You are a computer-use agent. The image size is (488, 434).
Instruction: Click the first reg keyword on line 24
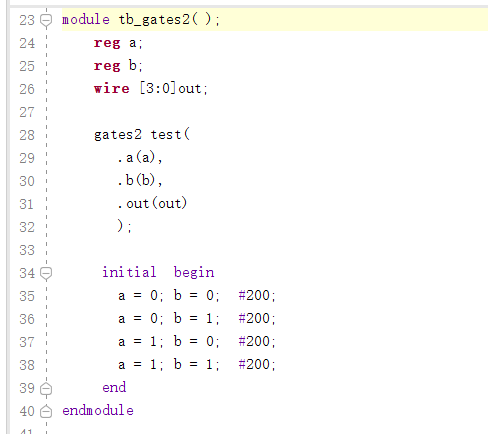click(x=107, y=43)
